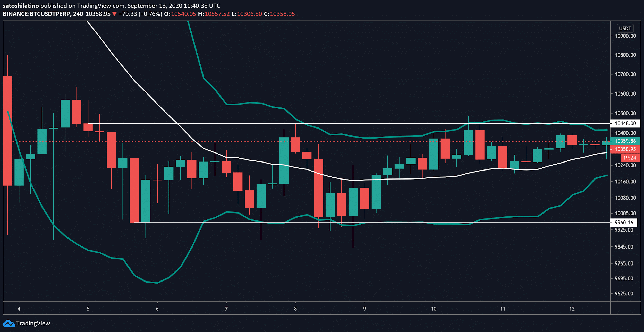Click the 10005.00 price axis label
Screen dimensions: 644x332
tap(625, 213)
